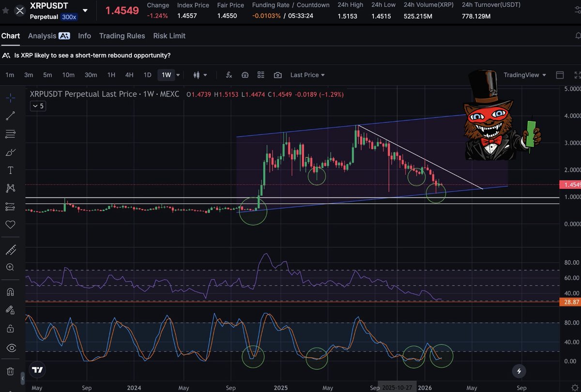Click the Index Price value 1.4557

point(186,16)
